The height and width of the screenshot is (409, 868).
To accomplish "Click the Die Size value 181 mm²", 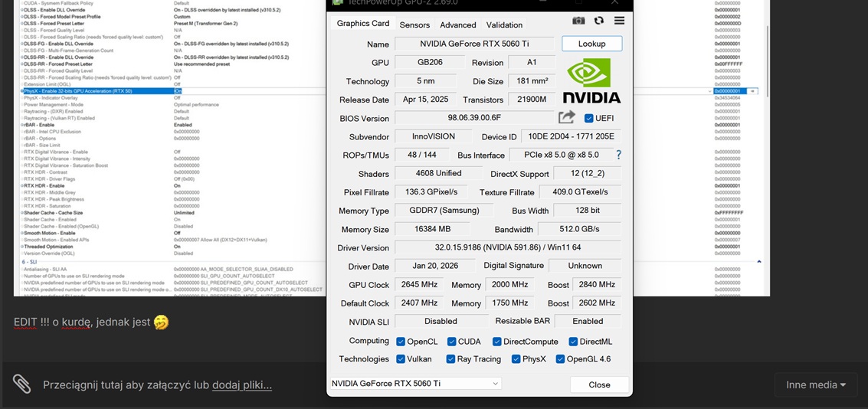I will click(x=532, y=80).
